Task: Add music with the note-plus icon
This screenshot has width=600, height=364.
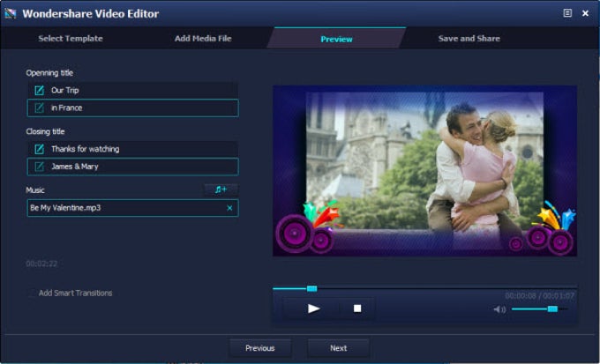Action: pyautogui.click(x=221, y=189)
